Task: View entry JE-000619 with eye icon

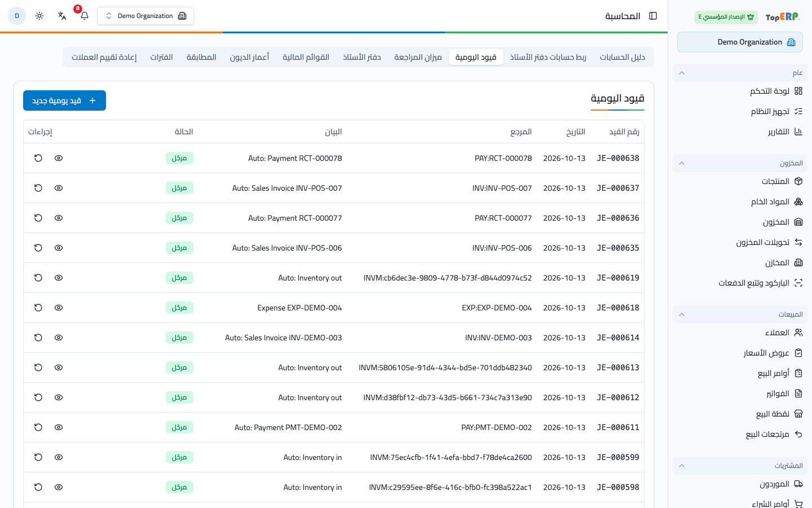Action: pyautogui.click(x=59, y=278)
